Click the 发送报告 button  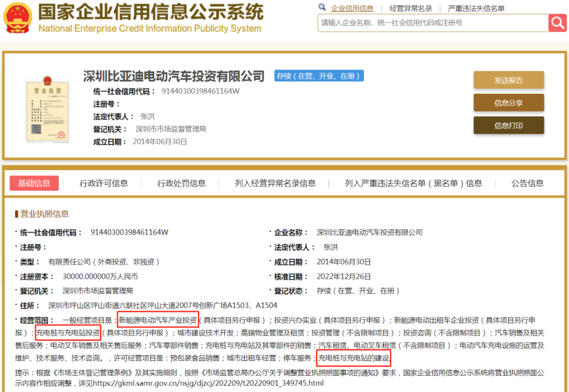[x=508, y=80]
